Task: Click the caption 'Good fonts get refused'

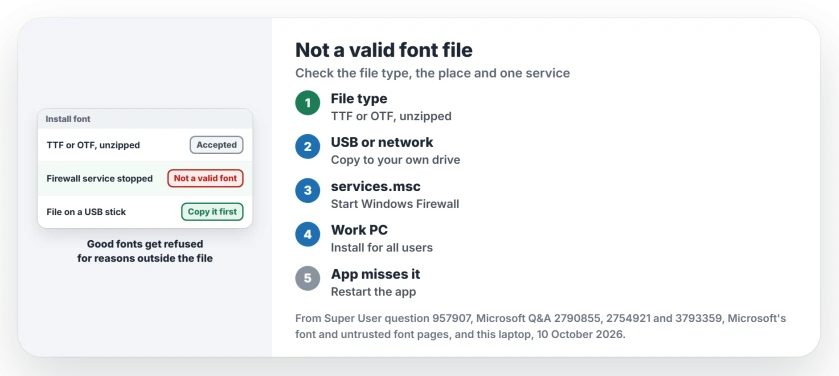Action: point(145,244)
